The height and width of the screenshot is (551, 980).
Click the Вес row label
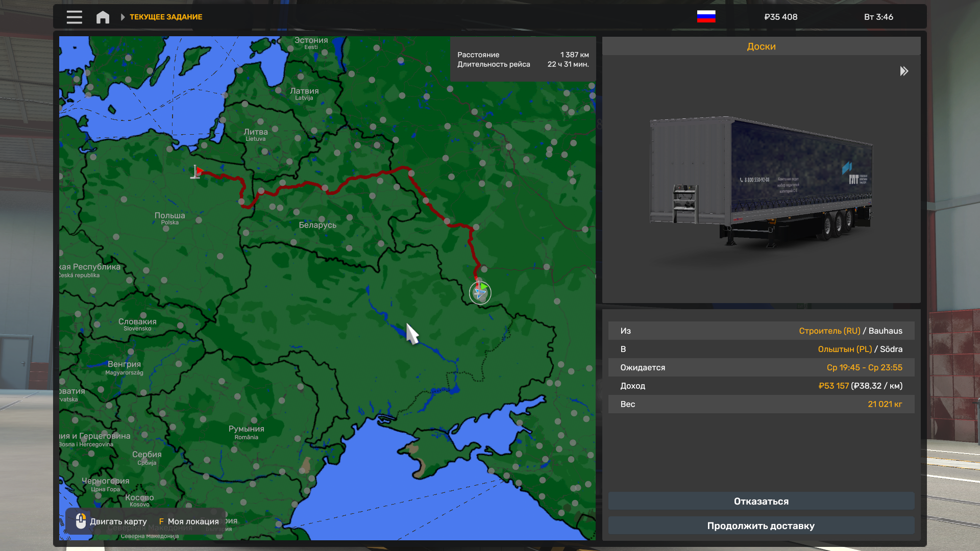point(627,404)
